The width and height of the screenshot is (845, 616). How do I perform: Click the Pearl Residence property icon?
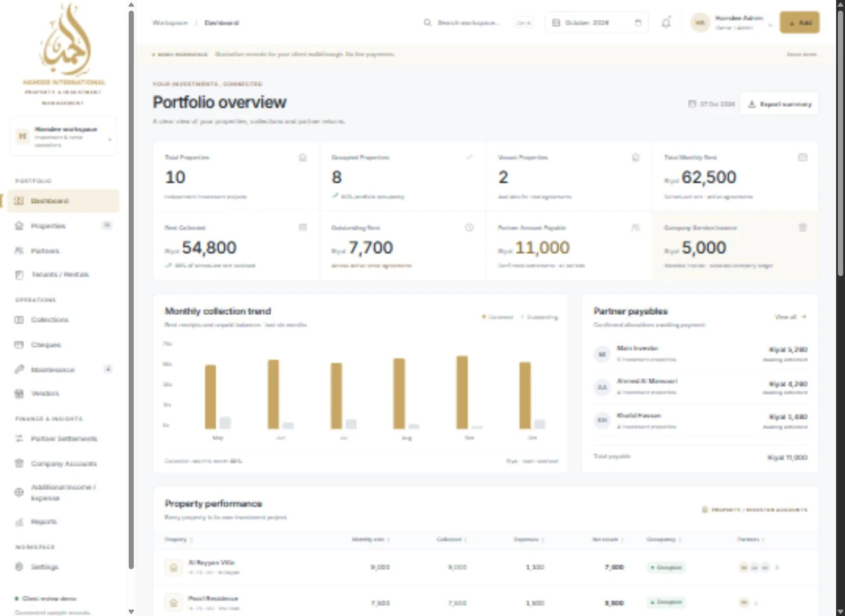[173, 603]
